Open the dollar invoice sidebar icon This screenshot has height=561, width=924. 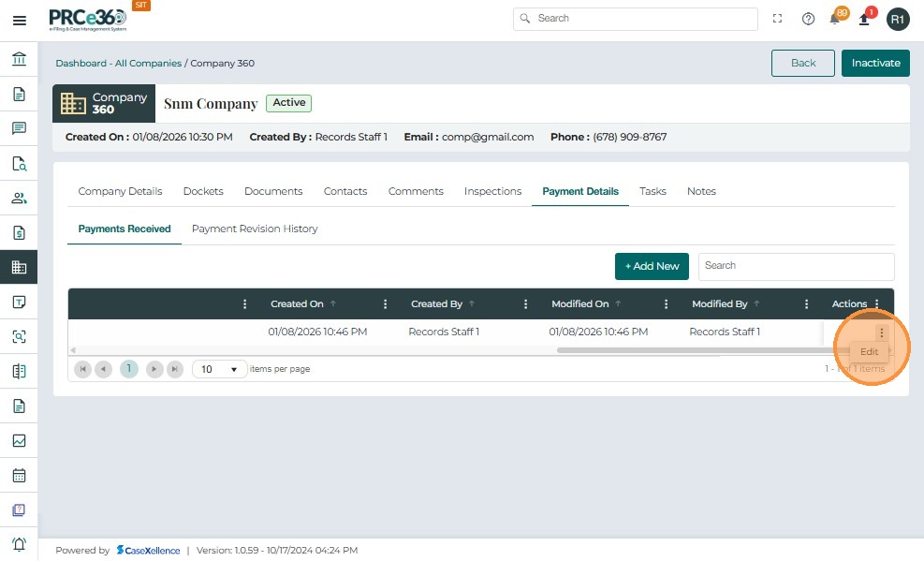(x=19, y=233)
